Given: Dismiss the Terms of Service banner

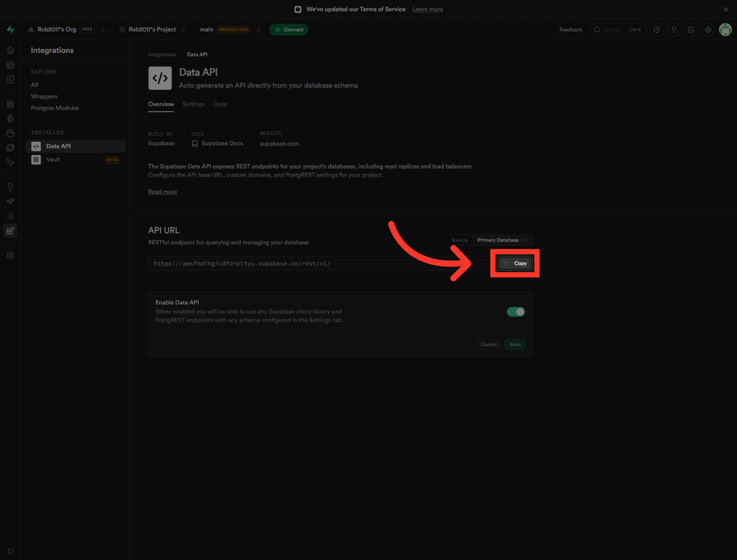Looking at the screenshot, I should (726, 9).
